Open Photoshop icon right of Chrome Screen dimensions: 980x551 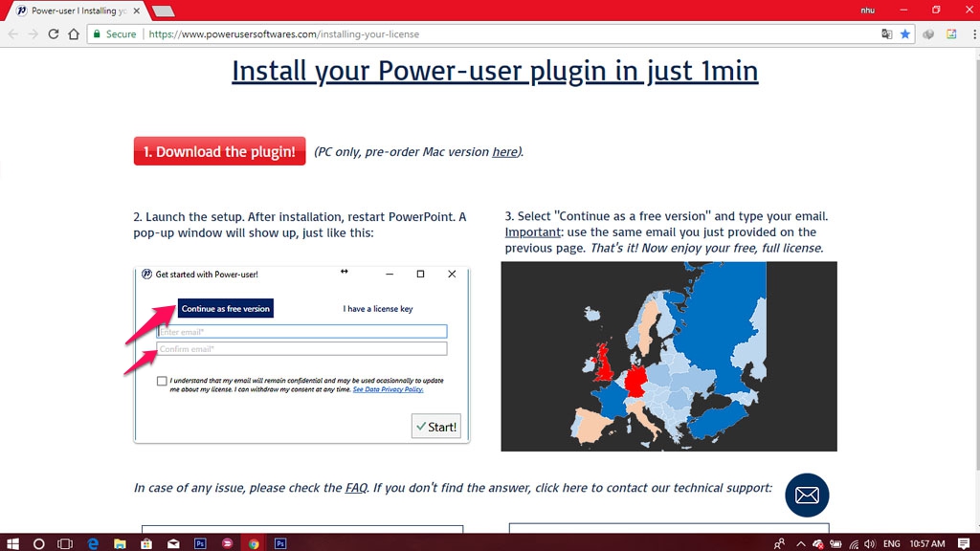click(280, 543)
